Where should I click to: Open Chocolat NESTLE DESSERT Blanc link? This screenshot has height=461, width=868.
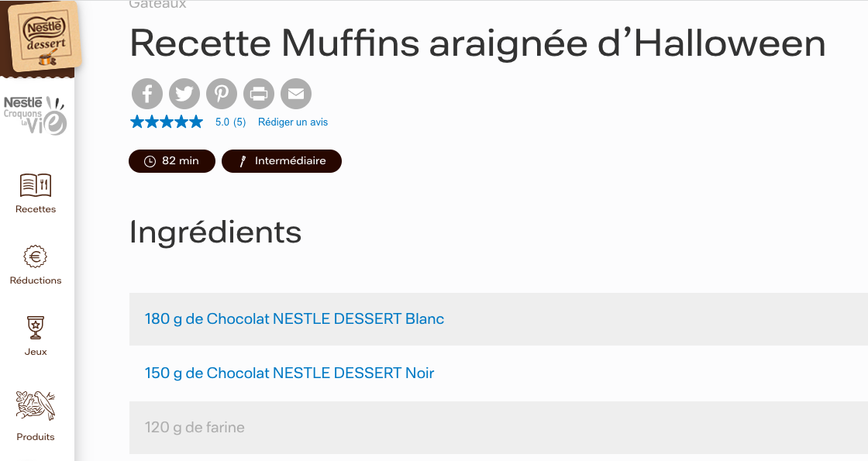294,318
